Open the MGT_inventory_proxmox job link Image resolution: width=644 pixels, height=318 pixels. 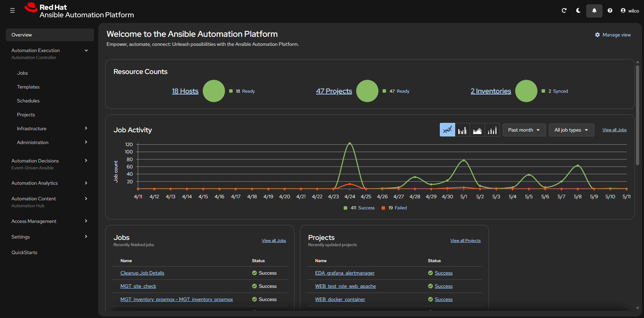(177, 299)
